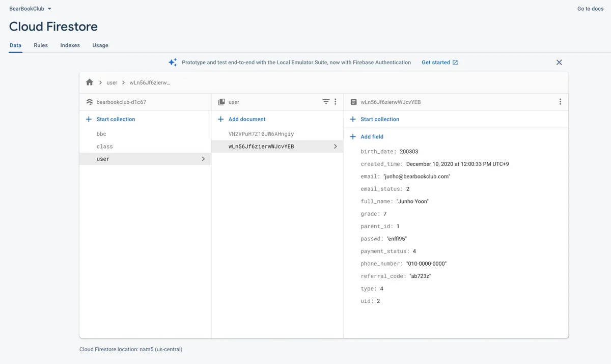The width and height of the screenshot is (611, 364).
Task: Open the filter icon in the user panel
Action: tap(326, 102)
